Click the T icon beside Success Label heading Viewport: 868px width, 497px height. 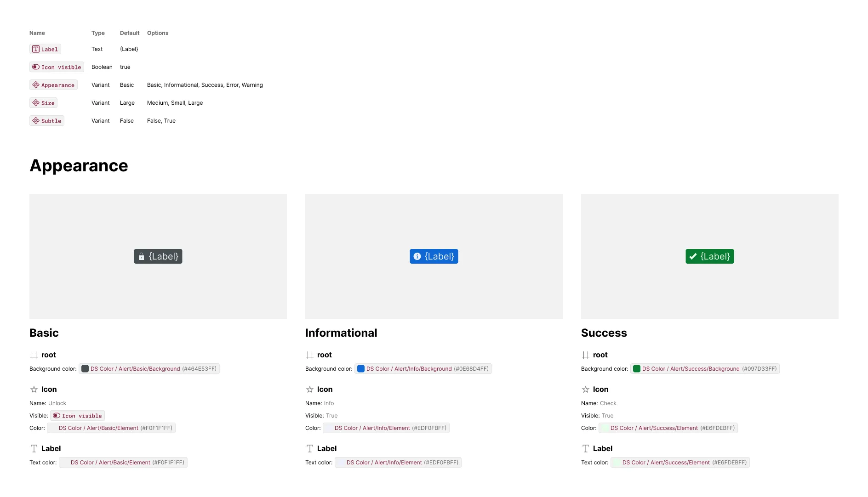pos(586,449)
